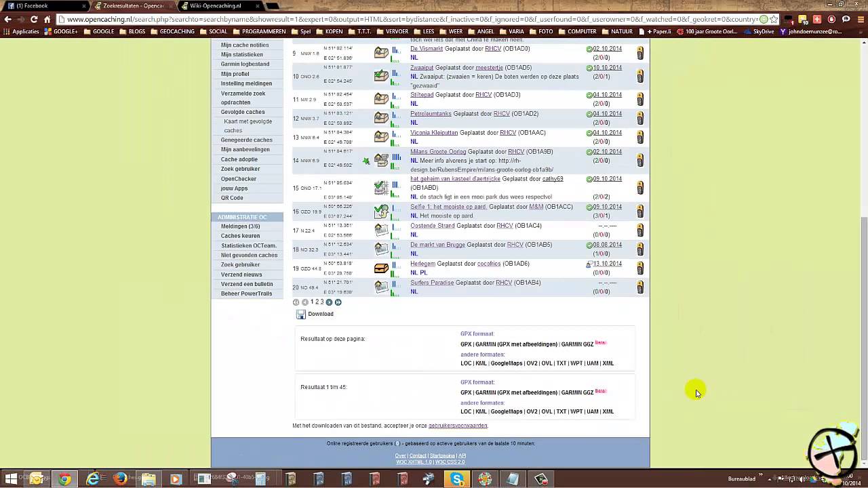Open the KOPEN bookmarks folder
This screenshot has width=868, height=488.
click(330, 31)
